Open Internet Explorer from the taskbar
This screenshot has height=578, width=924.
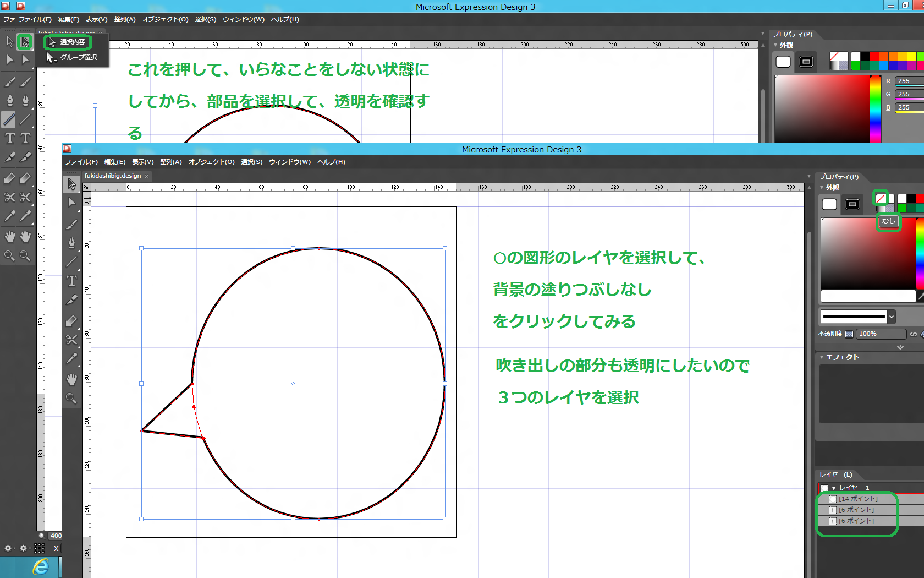coord(41,567)
